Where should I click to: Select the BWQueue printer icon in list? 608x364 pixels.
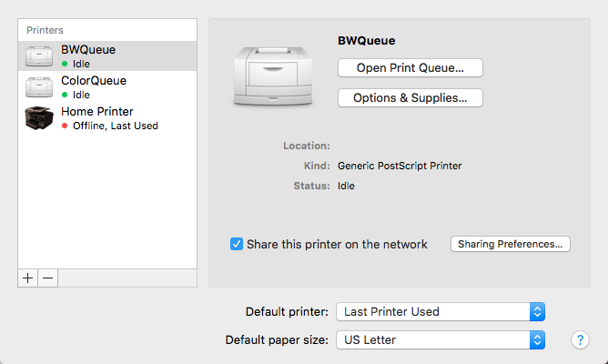point(40,56)
